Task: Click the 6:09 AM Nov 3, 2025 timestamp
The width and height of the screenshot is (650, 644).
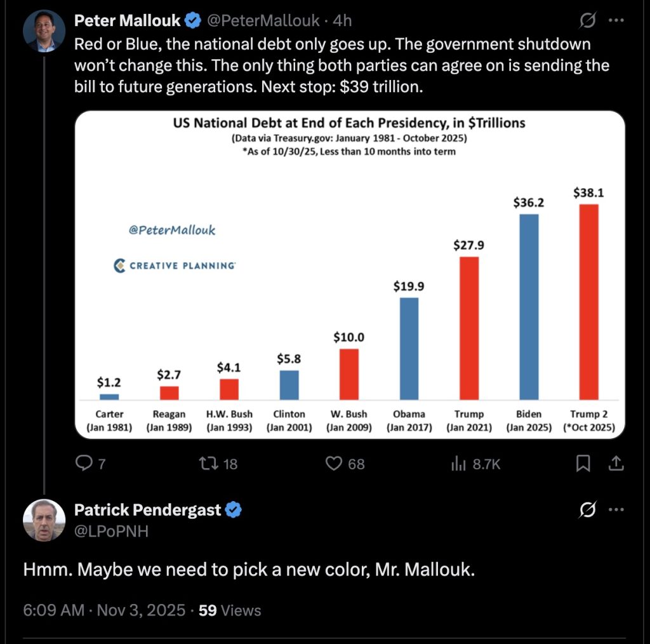Action: coord(104,610)
